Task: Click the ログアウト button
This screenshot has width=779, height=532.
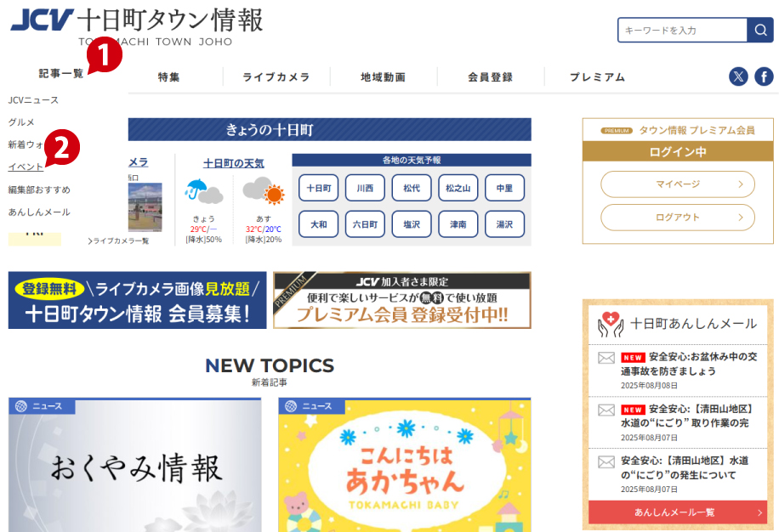Action: click(x=678, y=218)
